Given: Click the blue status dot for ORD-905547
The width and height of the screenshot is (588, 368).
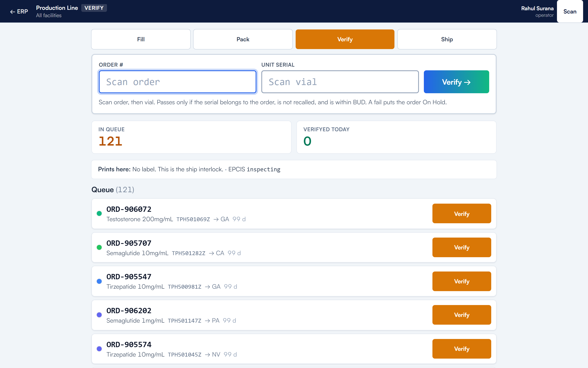Looking at the screenshot, I should point(99,281).
